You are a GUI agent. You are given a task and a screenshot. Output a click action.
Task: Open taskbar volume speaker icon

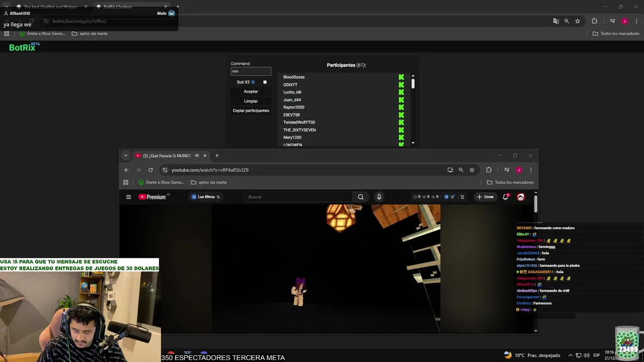[586, 355]
